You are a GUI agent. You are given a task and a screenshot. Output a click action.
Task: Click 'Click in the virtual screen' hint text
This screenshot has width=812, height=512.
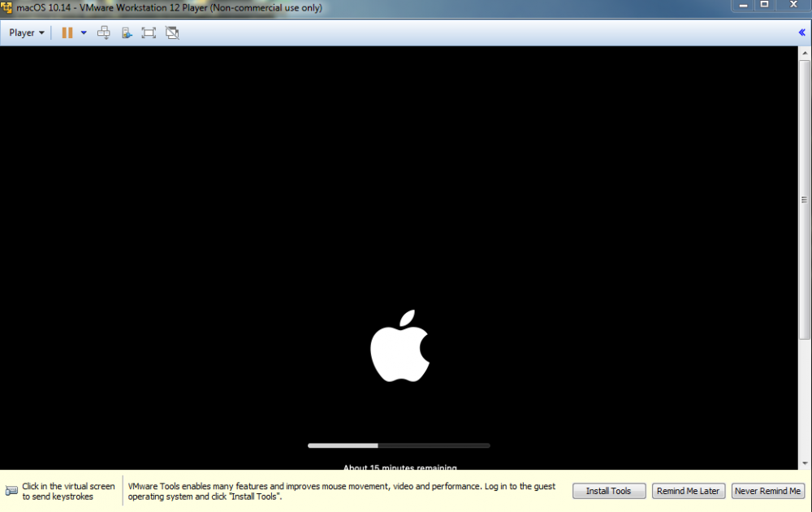68,491
